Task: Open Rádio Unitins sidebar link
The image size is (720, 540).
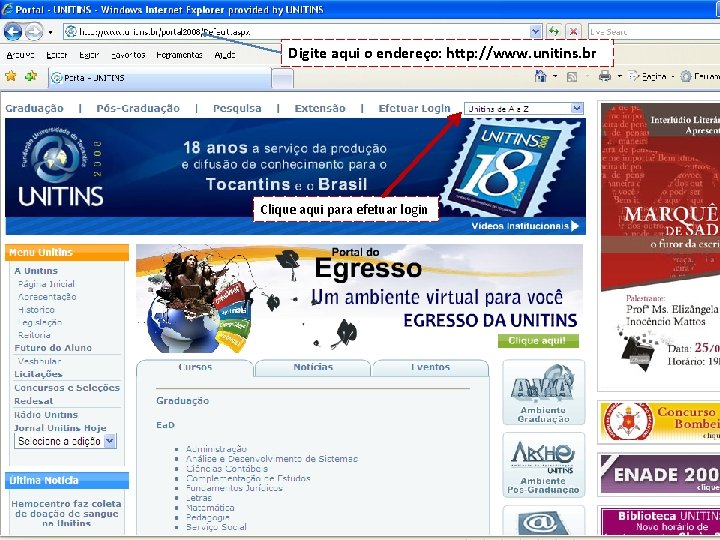Action: (x=46, y=415)
